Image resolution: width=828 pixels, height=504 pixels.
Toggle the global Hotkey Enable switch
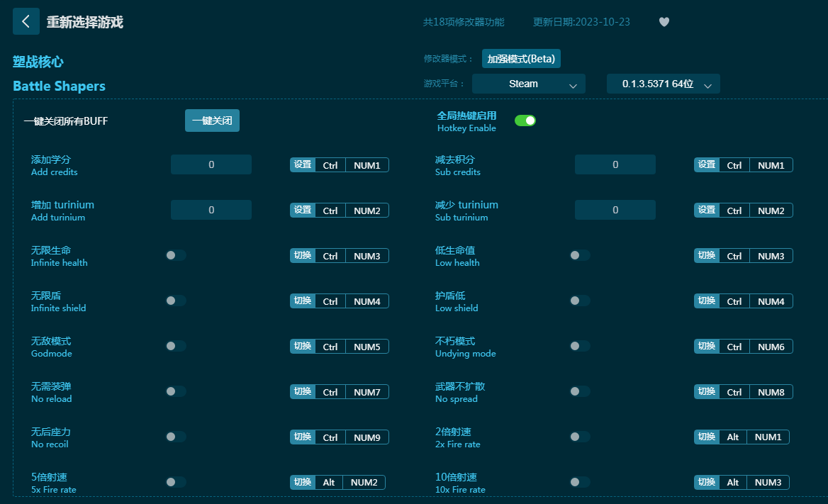point(525,121)
